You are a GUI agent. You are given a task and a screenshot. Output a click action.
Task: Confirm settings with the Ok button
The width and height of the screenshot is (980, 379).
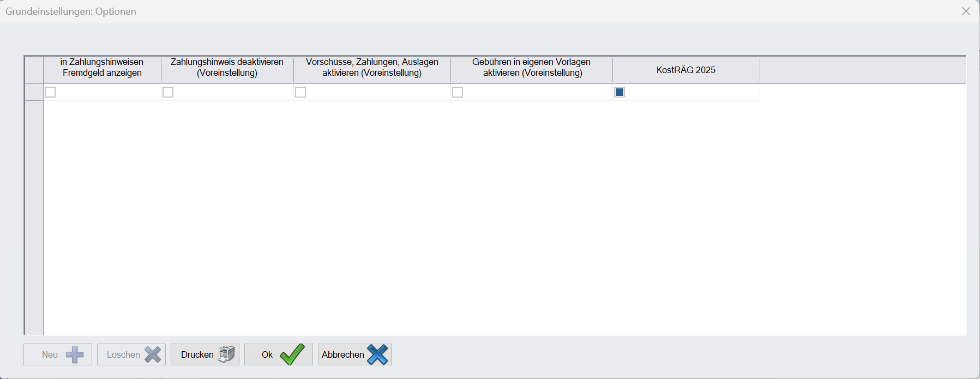279,354
